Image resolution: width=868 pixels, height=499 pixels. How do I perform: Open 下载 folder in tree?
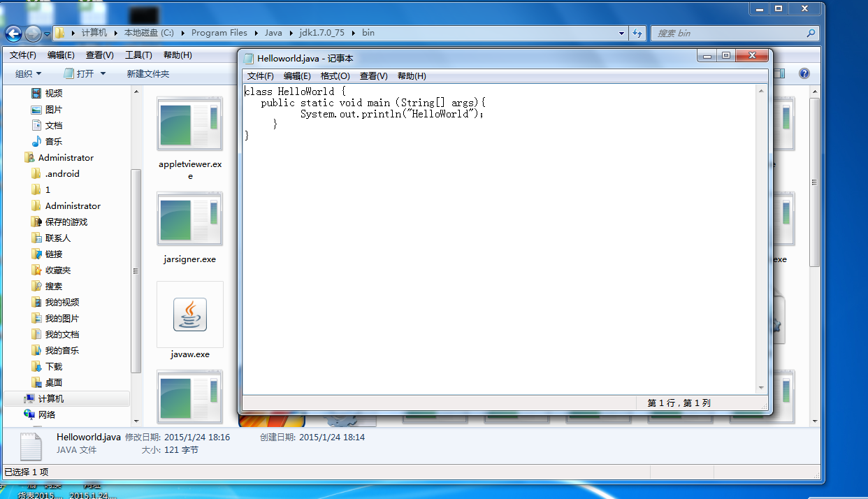(54, 366)
